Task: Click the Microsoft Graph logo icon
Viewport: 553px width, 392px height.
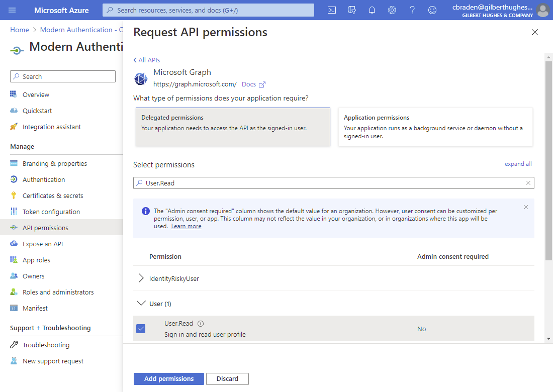Action: pos(141,78)
